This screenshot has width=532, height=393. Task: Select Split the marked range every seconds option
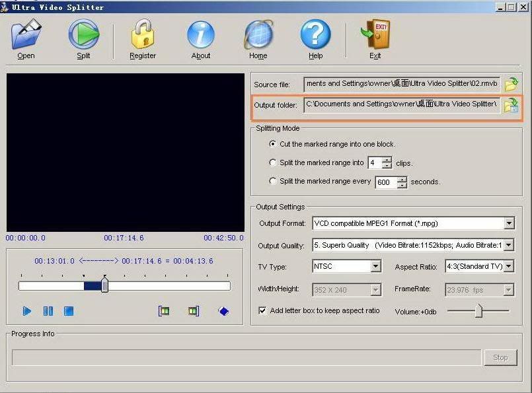(x=272, y=181)
